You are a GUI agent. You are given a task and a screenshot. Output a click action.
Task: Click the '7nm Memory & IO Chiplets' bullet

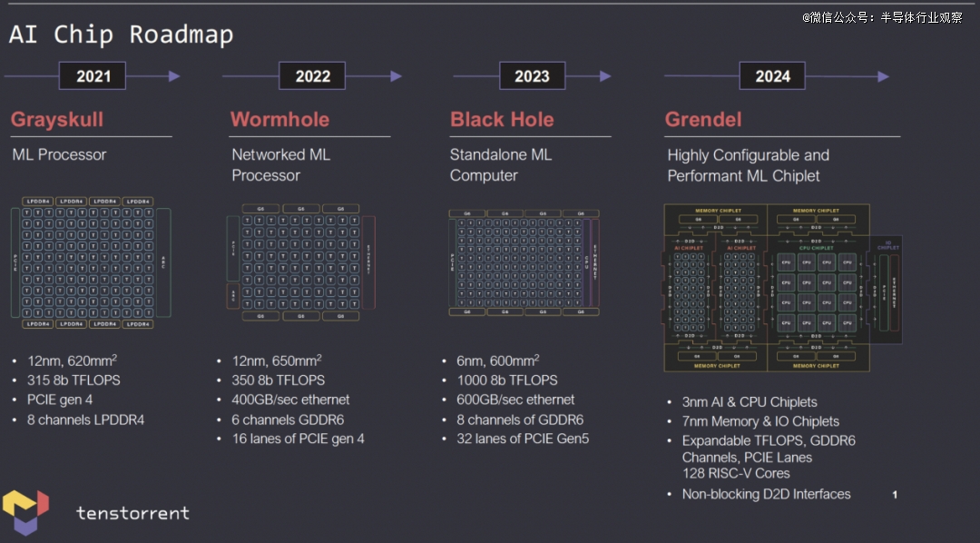click(x=760, y=421)
